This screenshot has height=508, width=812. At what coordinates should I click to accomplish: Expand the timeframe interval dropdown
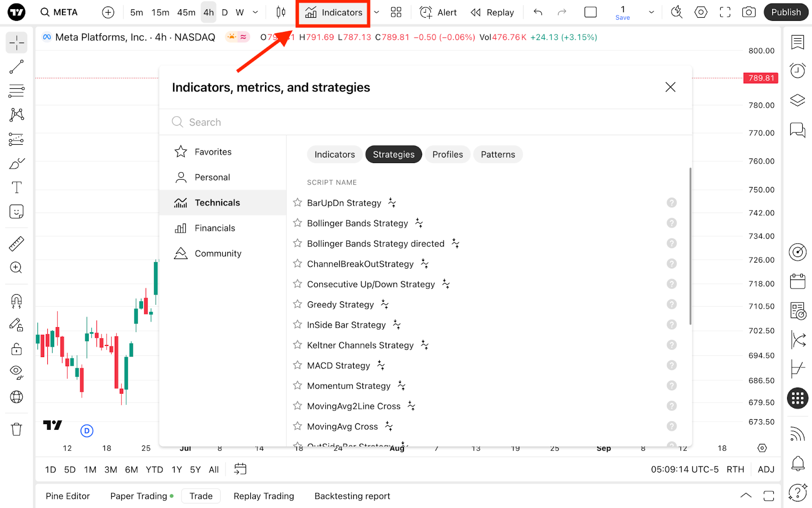click(255, 12)
